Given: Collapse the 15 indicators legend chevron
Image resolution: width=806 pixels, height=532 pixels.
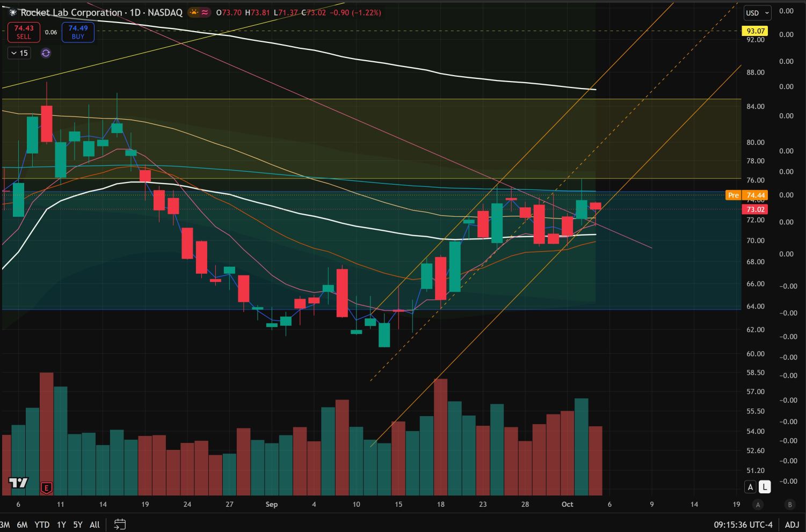Looking at the screenshot, I should coord(19,53).
